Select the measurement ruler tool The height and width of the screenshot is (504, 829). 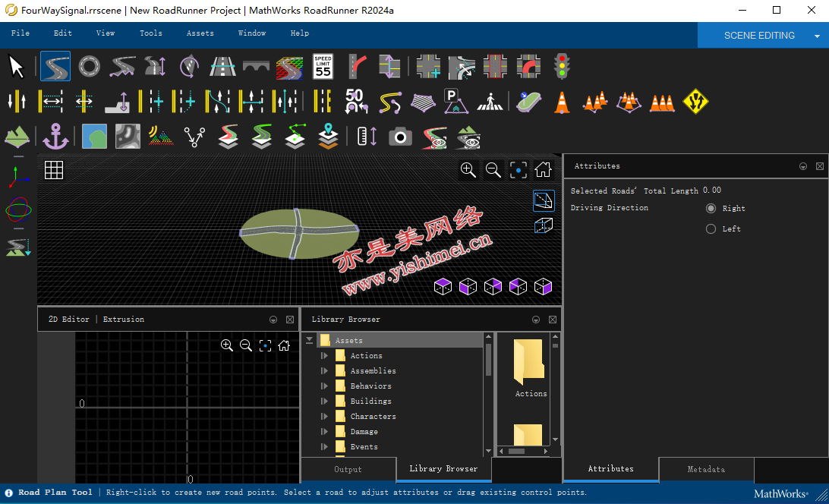(367, 137)
